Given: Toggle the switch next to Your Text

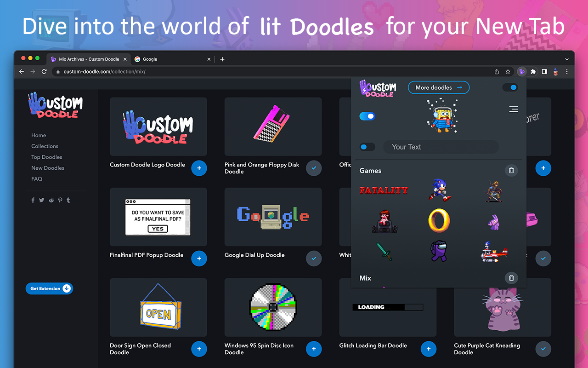Looking at the screenshot, I should 367,147.
